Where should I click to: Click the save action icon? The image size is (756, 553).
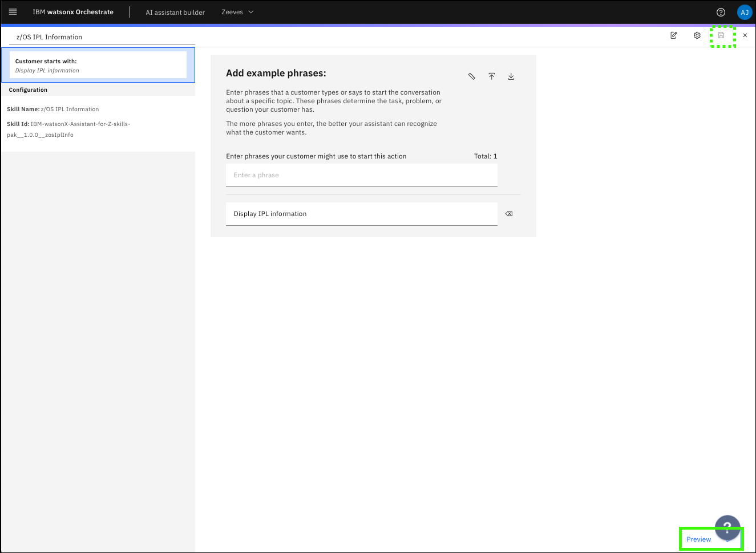pos(721,35)
